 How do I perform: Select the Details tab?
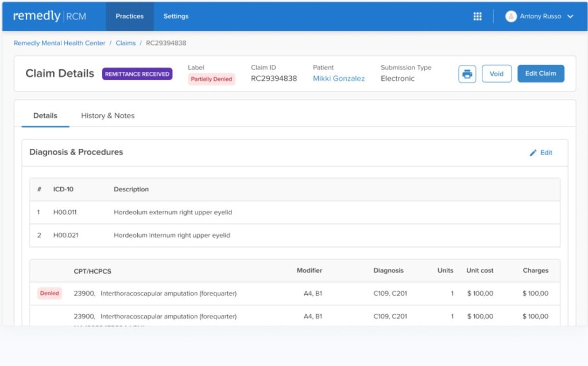[45, 115]
